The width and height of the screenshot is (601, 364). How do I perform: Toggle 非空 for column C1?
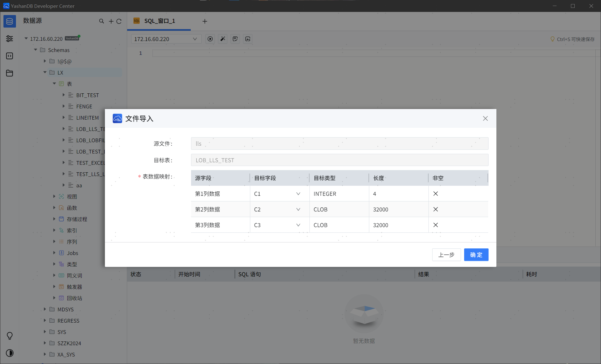point(435,194)
